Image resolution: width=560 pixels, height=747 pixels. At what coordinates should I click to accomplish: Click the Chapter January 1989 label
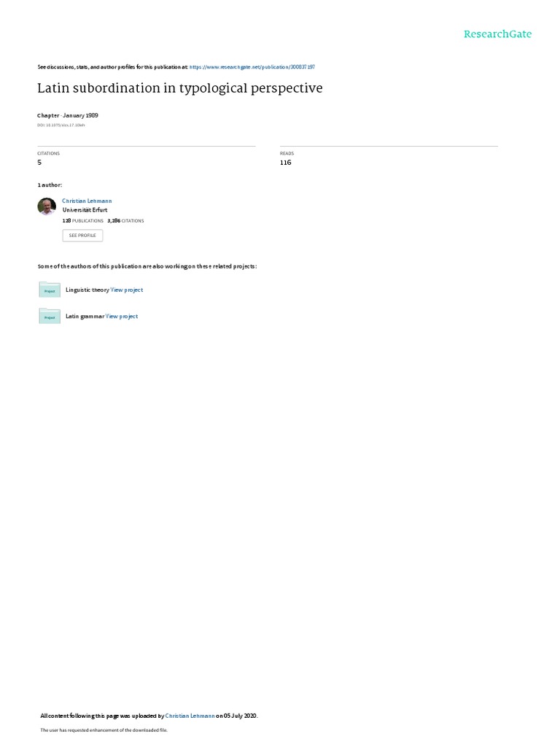tap(68, 115)
